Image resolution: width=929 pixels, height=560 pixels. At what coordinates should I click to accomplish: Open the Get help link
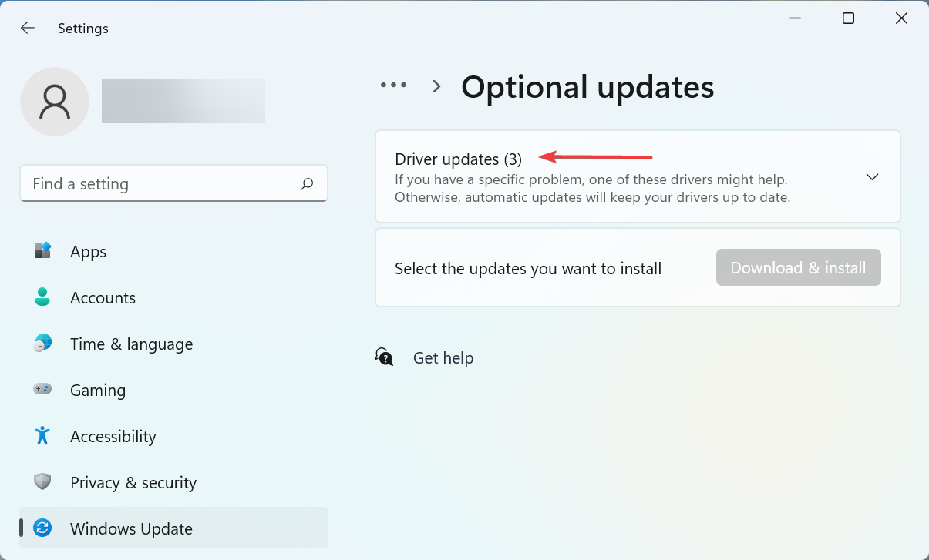[443, 357]
